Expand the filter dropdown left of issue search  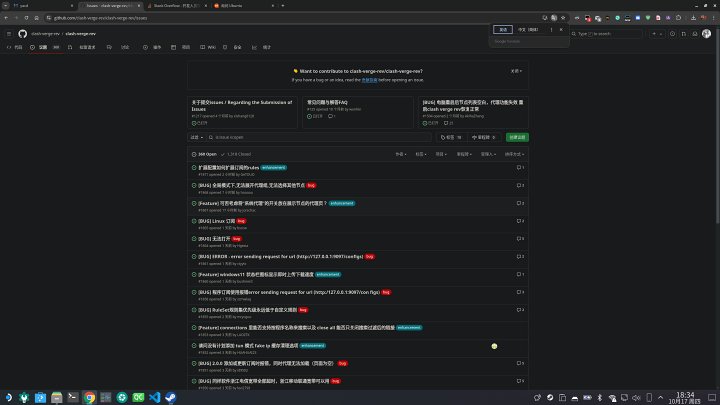[196, 136]
